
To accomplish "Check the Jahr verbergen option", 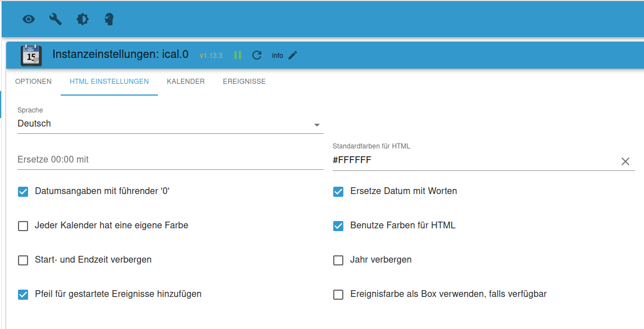I will tap(338, 260).
